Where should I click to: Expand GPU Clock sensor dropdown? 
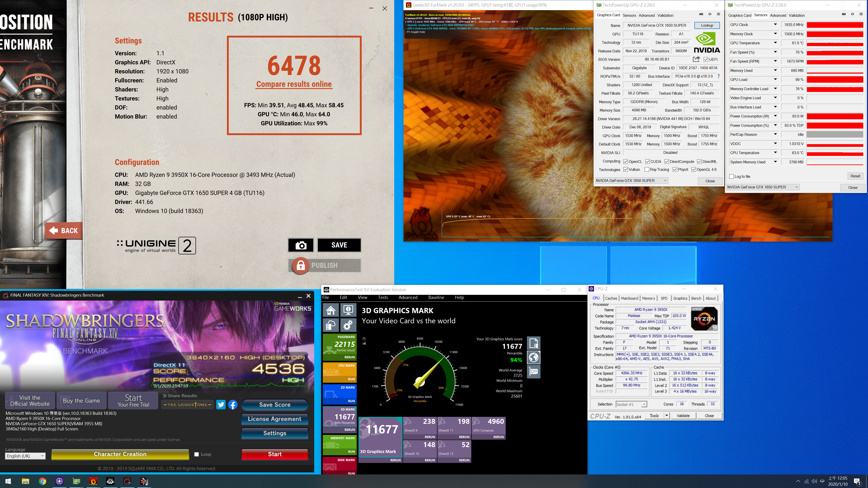(x=775, y=25)
